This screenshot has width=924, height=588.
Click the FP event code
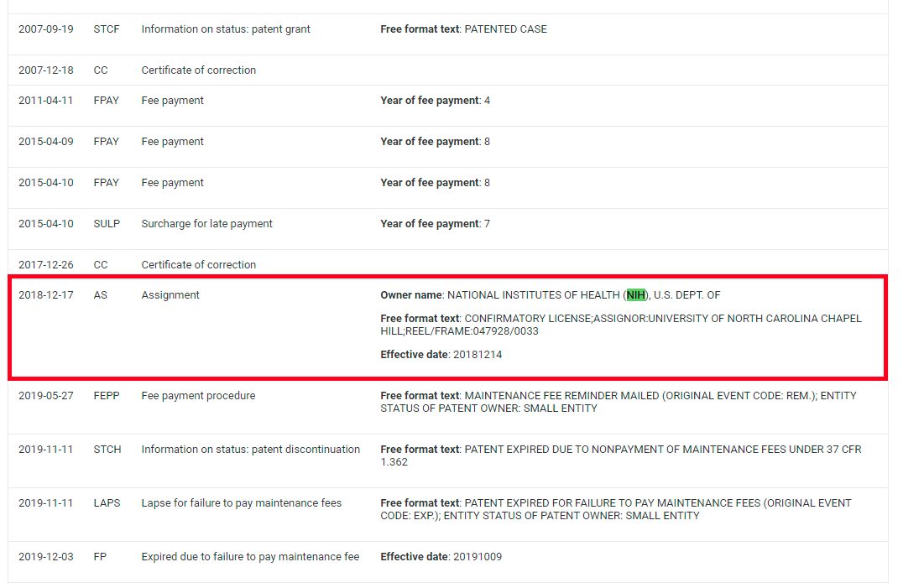tap(100, 557)
